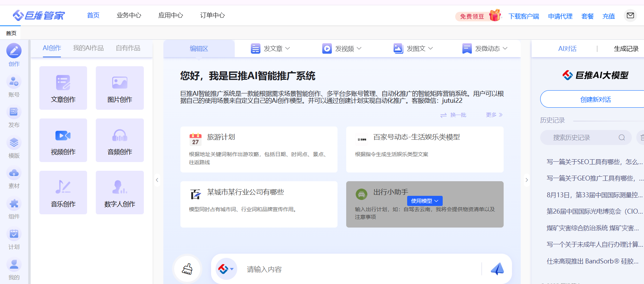The width and height of the screenshot is (644, 284).
Task: Open history item 8月13日，第33届中国国际测量控
Action: pyautogui.click(x=595, y=195)
